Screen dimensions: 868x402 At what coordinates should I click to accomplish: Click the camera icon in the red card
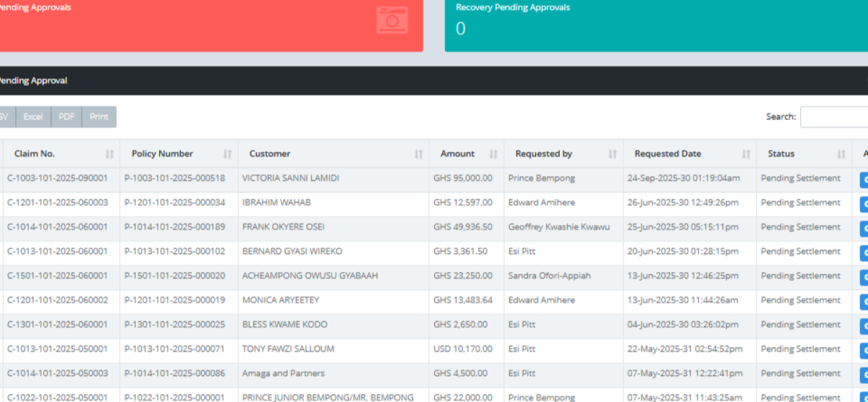pyautogui.click(x=392, y=20)
